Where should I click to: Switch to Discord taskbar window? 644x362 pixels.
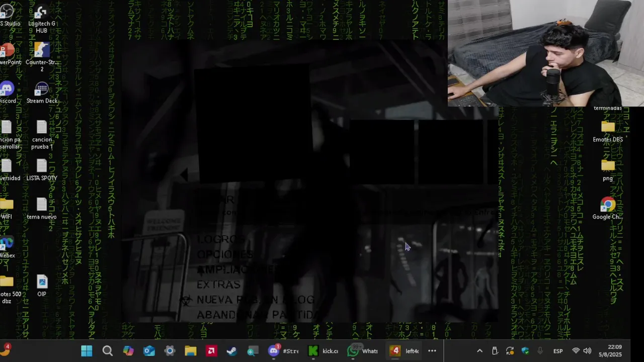283,351
